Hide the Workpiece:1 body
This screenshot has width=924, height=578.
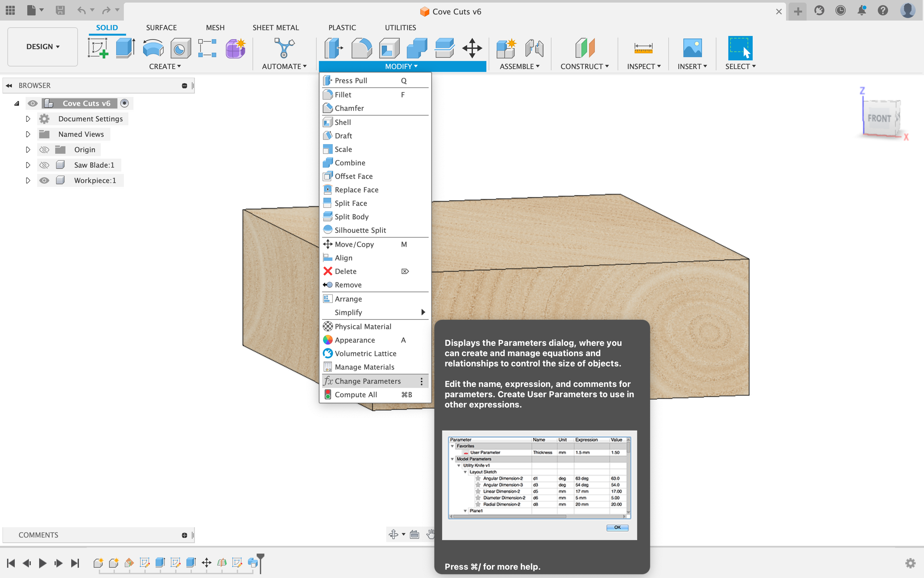[x=44, y=180]
